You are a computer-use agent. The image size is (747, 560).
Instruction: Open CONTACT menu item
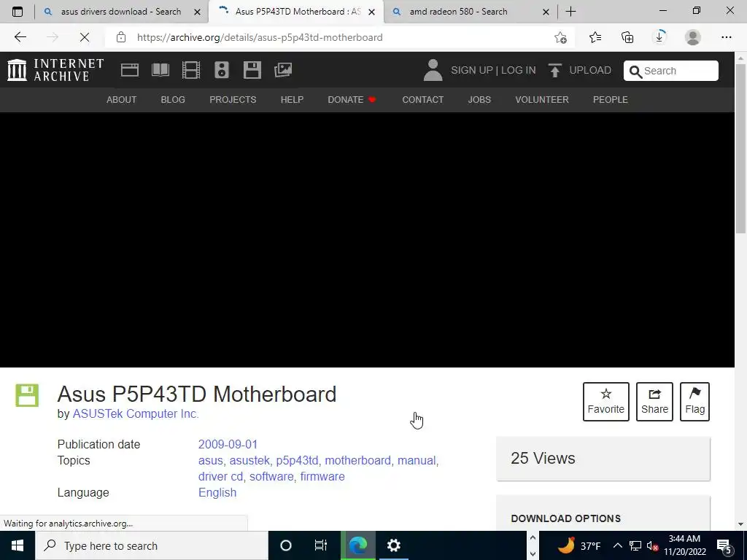[422, 99]
